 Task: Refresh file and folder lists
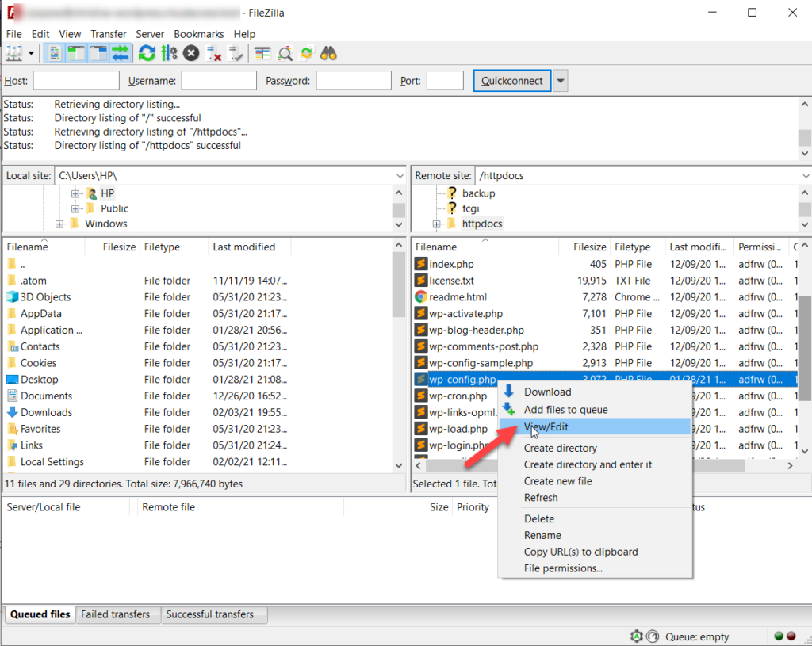coord(147,53)
